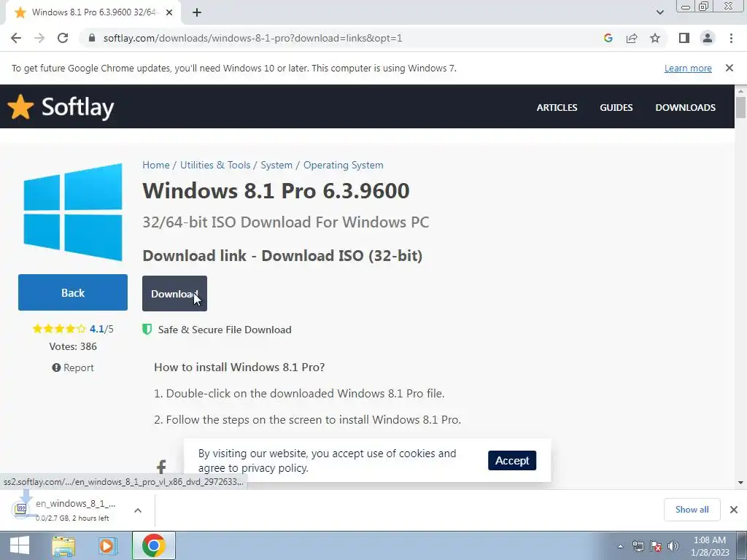Click the Home breadcrumb link
747x560 pixels.
[x=156, y=165]
